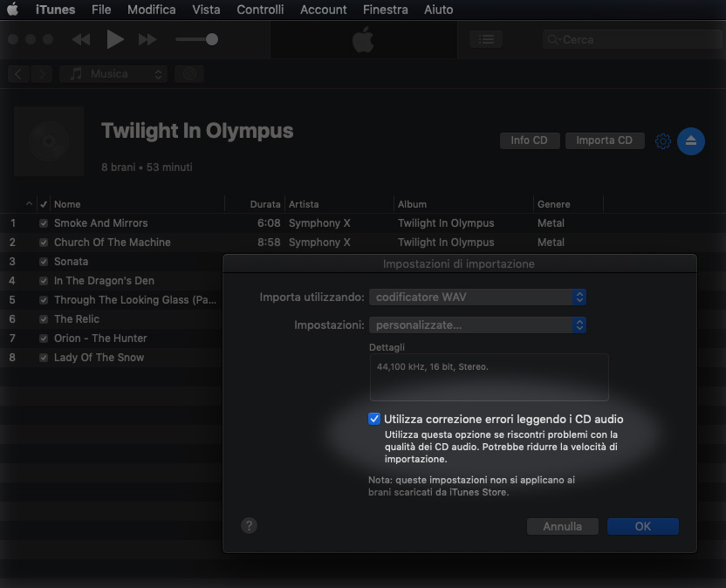726x588 pixels.
Task: Open the Controlli menu
Action: [260, 10]
